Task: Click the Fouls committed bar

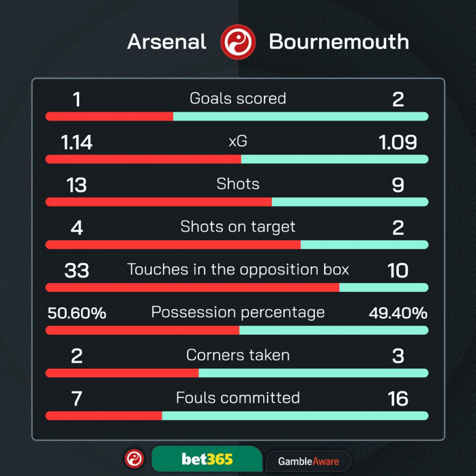Action: 237,416
